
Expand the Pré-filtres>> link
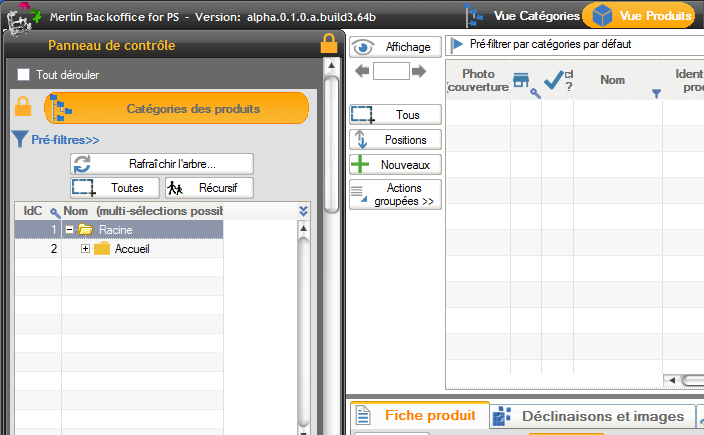click(65, 140)
